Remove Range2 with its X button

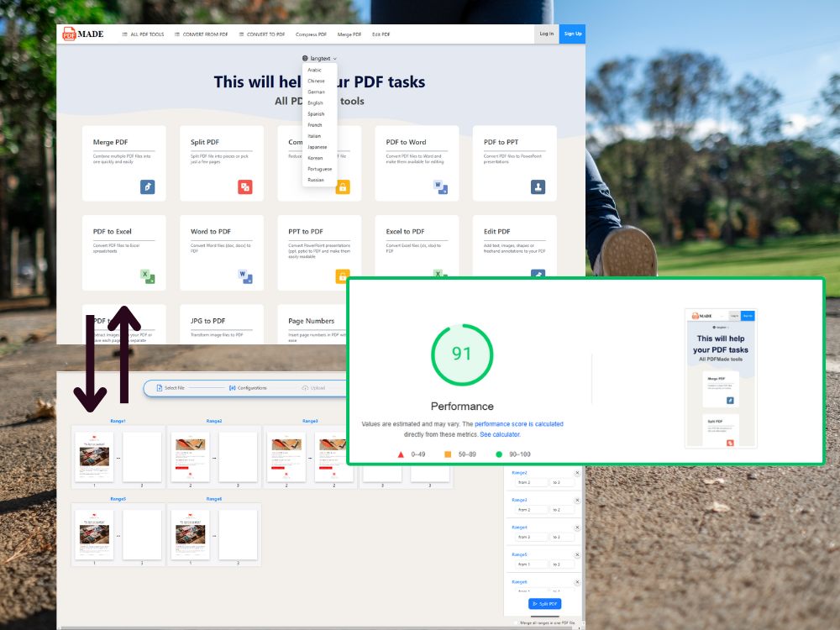[x=577, y=473]
